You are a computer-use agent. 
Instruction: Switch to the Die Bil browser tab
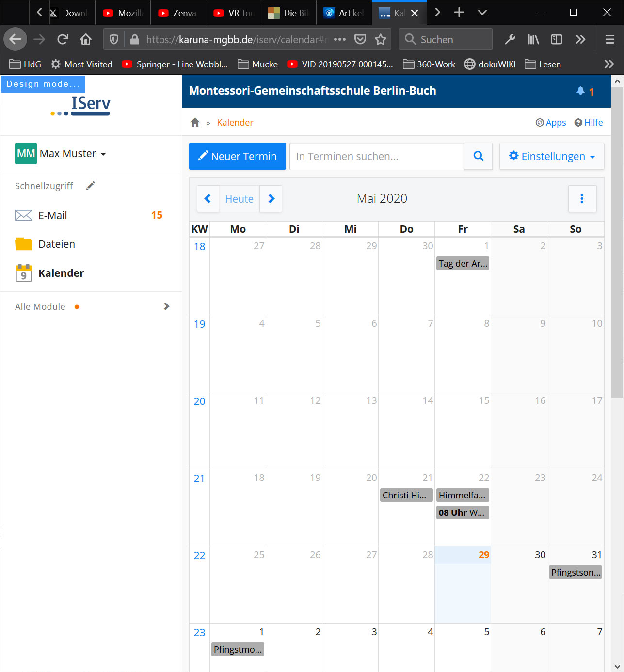tap(289, 13)
